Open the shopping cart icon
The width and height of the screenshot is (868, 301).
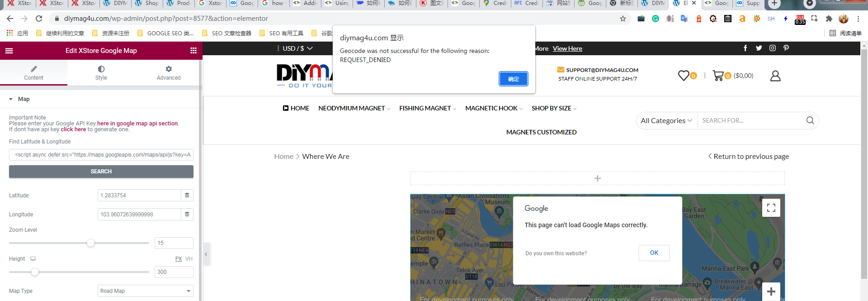[718, 76]
